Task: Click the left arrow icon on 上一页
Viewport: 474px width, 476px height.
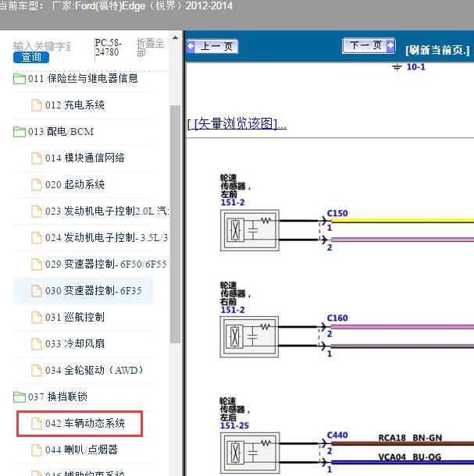Action: pyautogui.click(x=191, y=46)
